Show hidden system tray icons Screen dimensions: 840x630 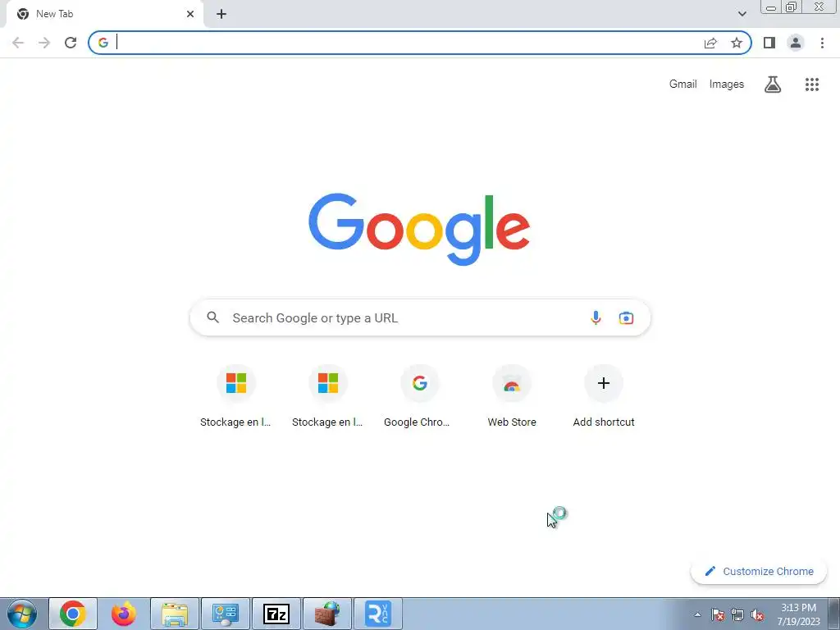coord(697,614)
